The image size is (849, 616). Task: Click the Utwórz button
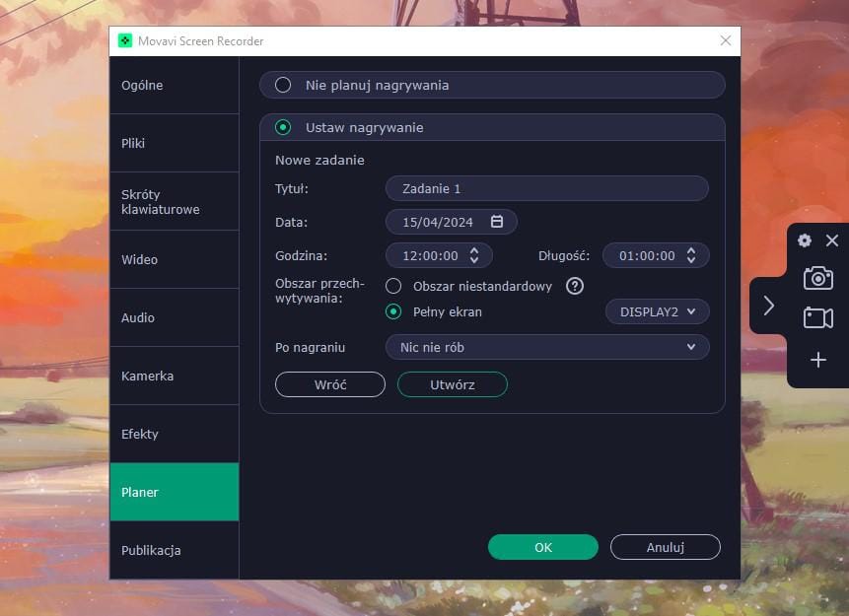click(452, 384)
